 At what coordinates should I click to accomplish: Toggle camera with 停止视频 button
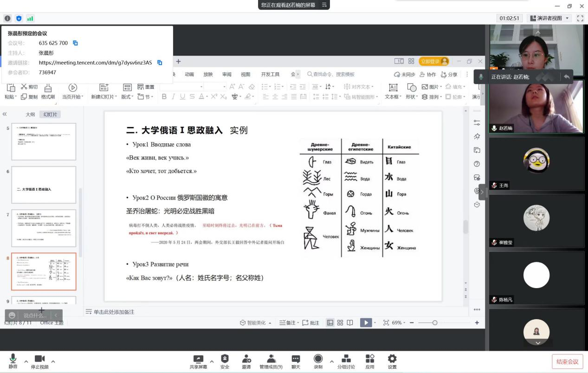coord(39,359)
